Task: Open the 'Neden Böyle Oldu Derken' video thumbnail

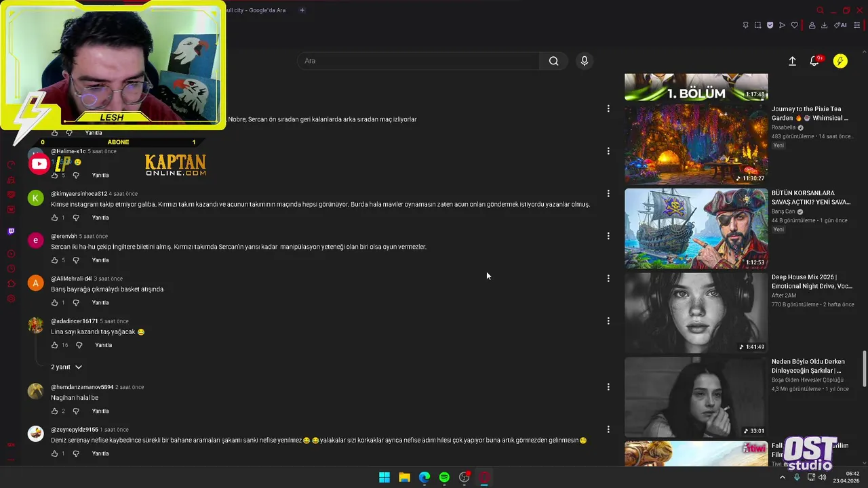Action: click(696, 397)
